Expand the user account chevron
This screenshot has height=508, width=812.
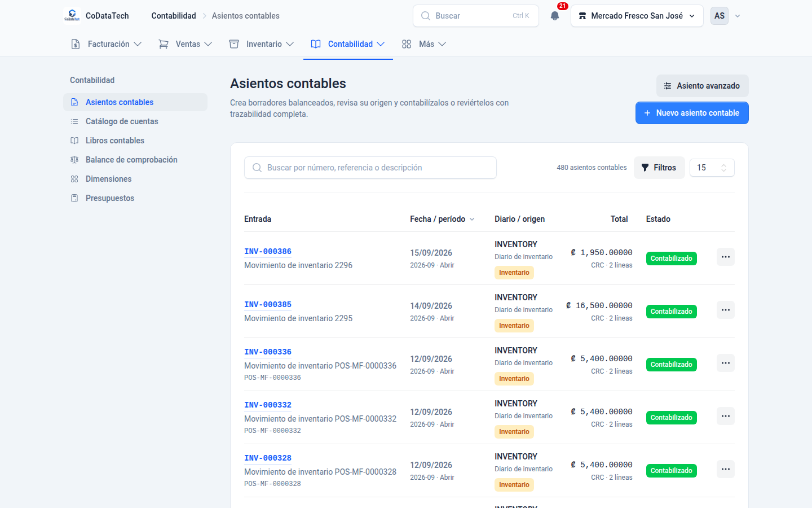(738, 16)
